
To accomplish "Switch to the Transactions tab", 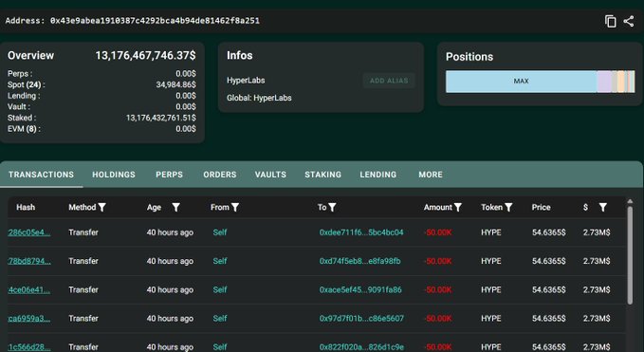I will (x=41, y=175).
